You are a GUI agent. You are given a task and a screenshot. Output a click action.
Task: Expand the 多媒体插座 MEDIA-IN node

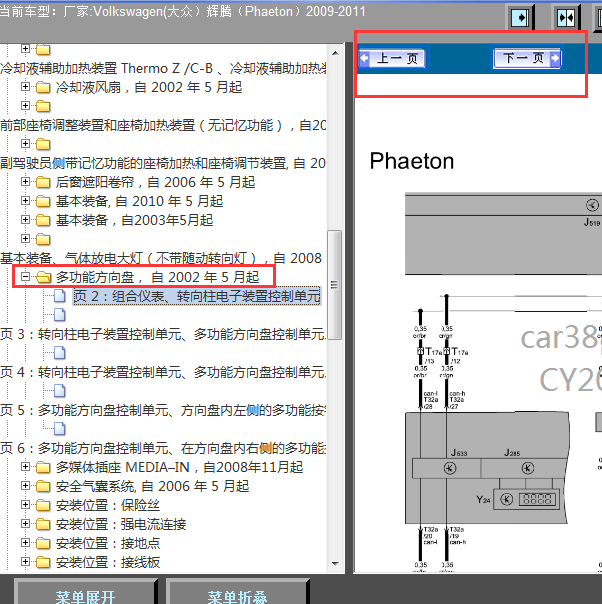25,466
